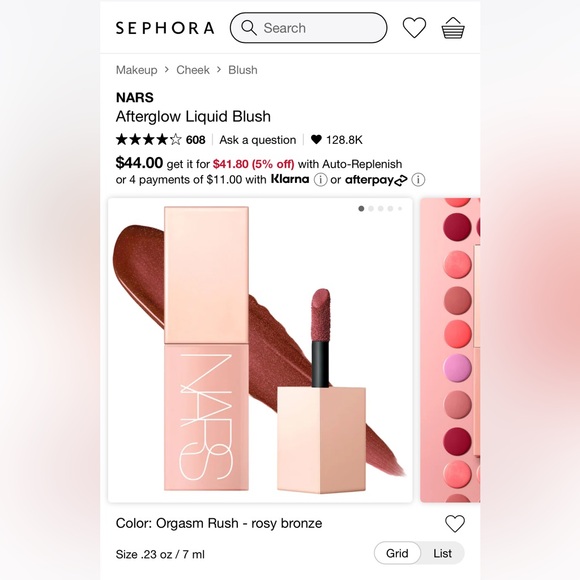Click the search magnifier icon
Image resolution: width=580 pixels, height=580 pixels.
249,28
